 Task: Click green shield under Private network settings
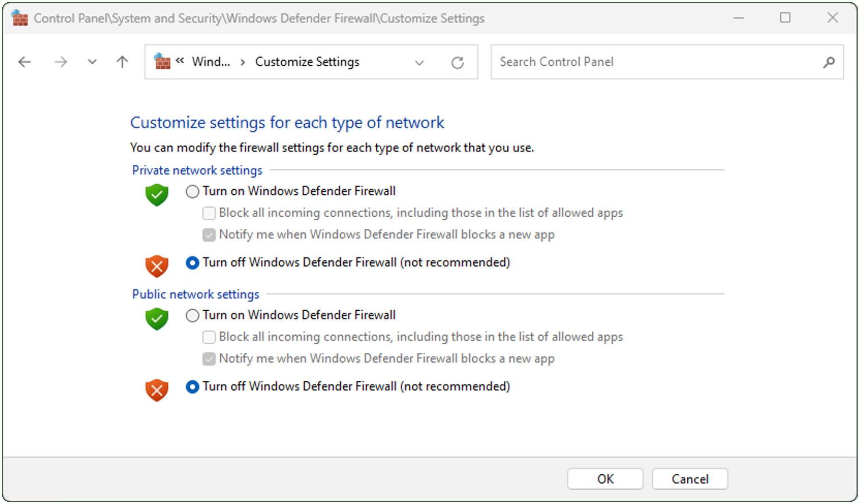157,195
